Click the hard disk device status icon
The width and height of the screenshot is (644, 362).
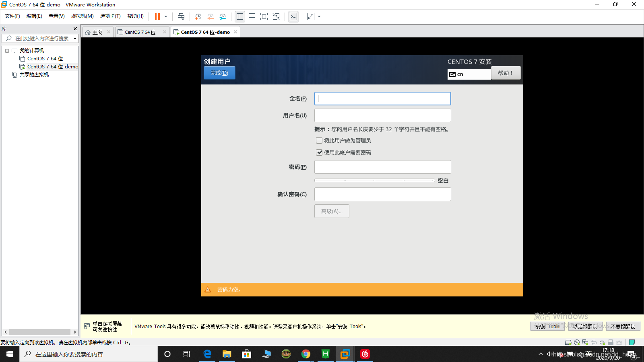point(568,343)
